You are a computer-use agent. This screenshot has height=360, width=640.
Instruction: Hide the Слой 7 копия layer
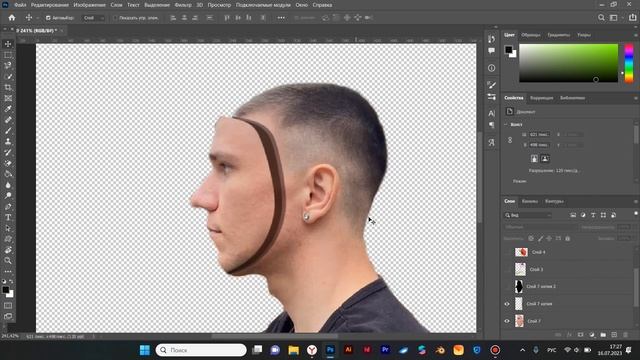[x=507, y=304]
